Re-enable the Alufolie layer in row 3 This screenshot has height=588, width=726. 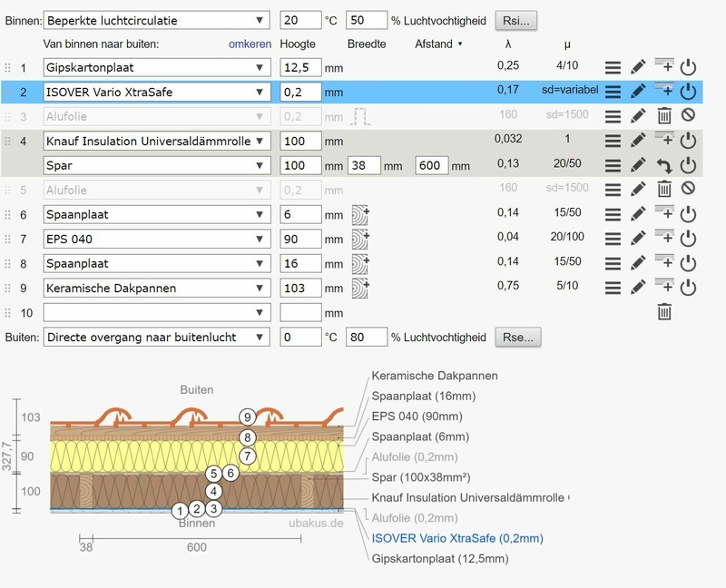tap(688, 114)
